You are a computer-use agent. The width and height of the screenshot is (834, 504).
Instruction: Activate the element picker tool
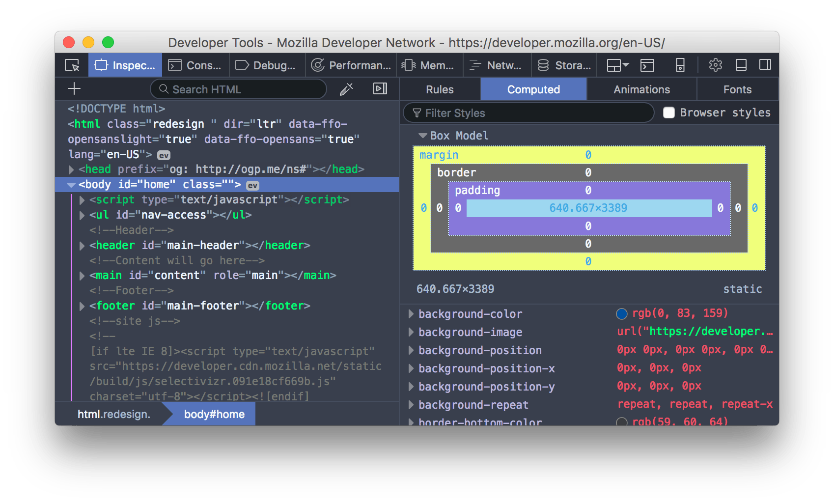point(72,65)
